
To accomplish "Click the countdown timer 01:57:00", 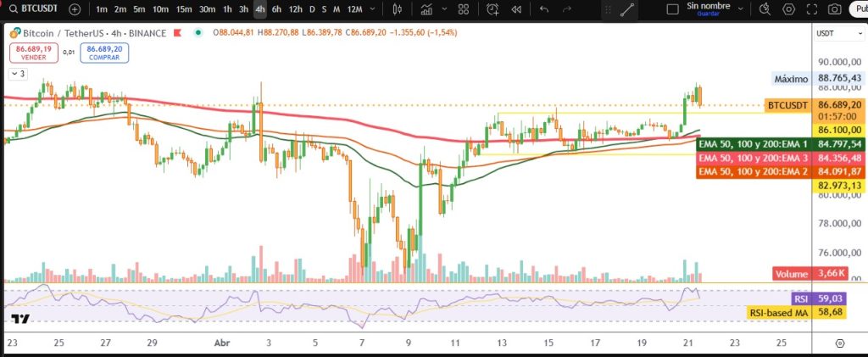I will tap(839, 117).
